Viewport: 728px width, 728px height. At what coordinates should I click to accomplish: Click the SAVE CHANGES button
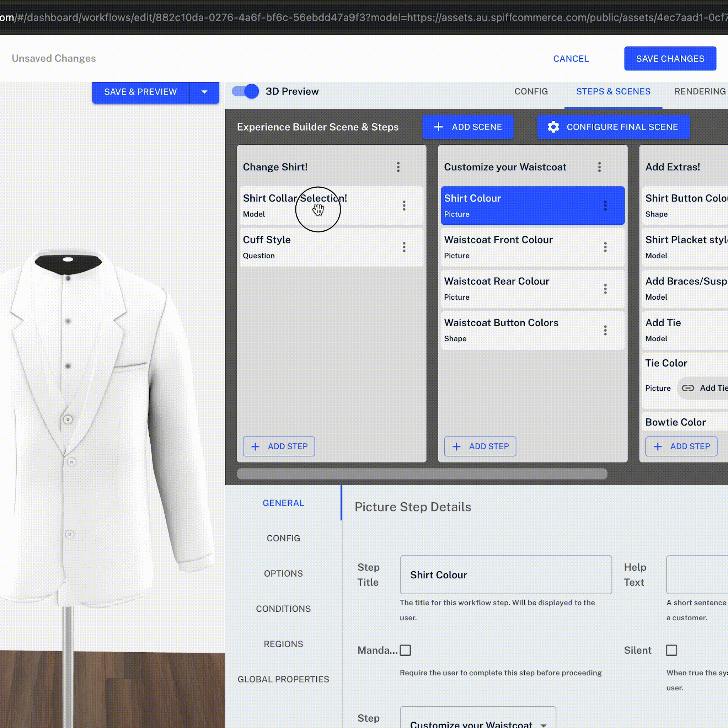(670, 59)
